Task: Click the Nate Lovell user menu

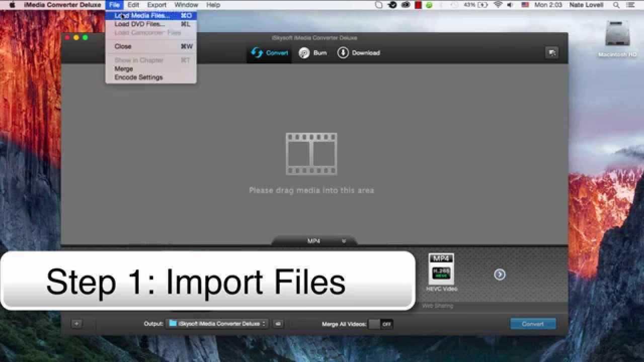Action: [x=586, y=5]
